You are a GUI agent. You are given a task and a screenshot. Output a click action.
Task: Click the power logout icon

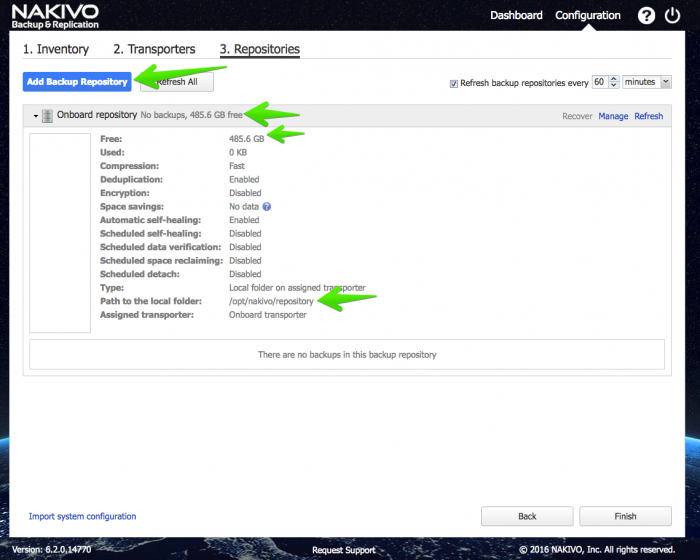(x=672, y=16)
